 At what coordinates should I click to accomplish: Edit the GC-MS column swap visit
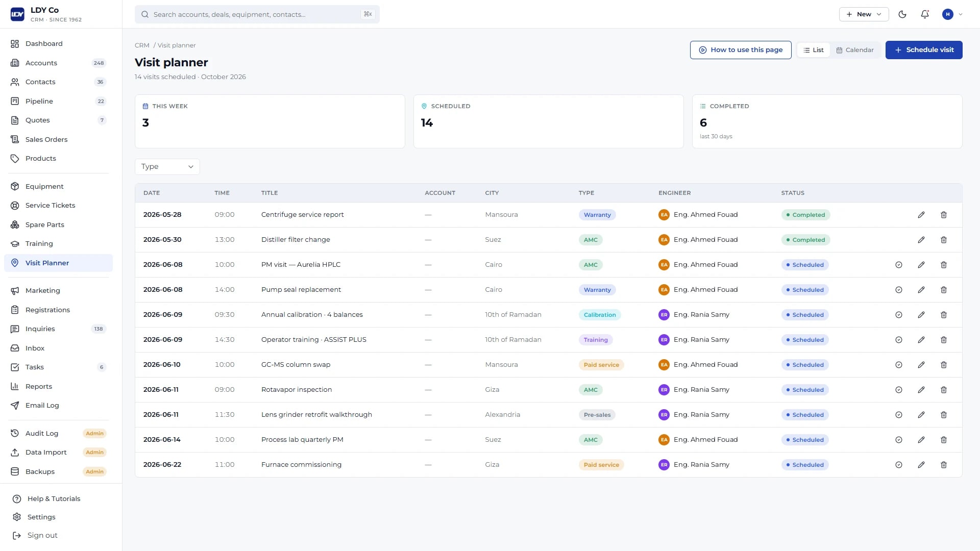click(921, 365)
